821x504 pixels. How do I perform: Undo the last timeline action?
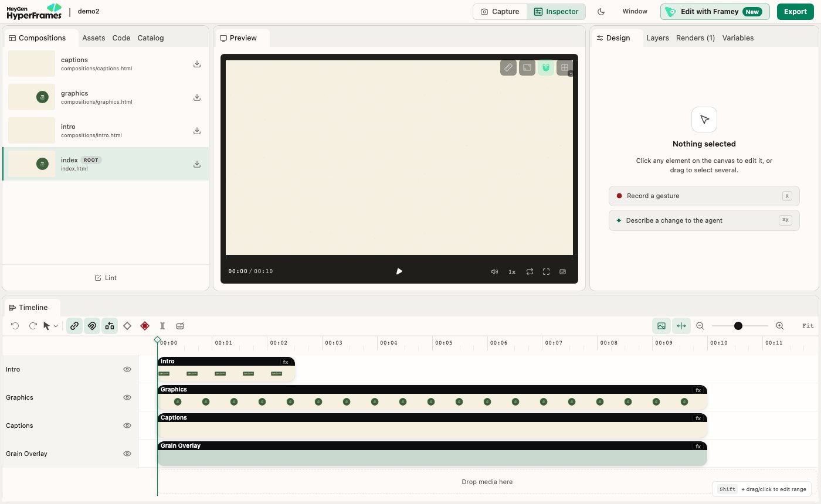point(15,326)
